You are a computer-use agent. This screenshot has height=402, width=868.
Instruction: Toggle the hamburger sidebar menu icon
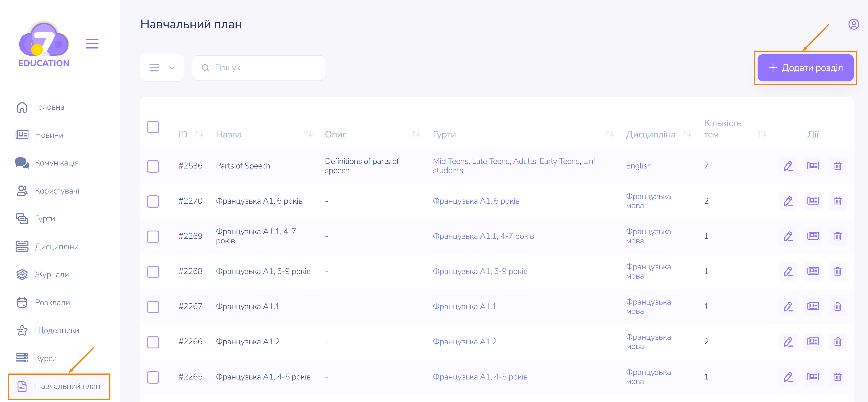point(92,43)
